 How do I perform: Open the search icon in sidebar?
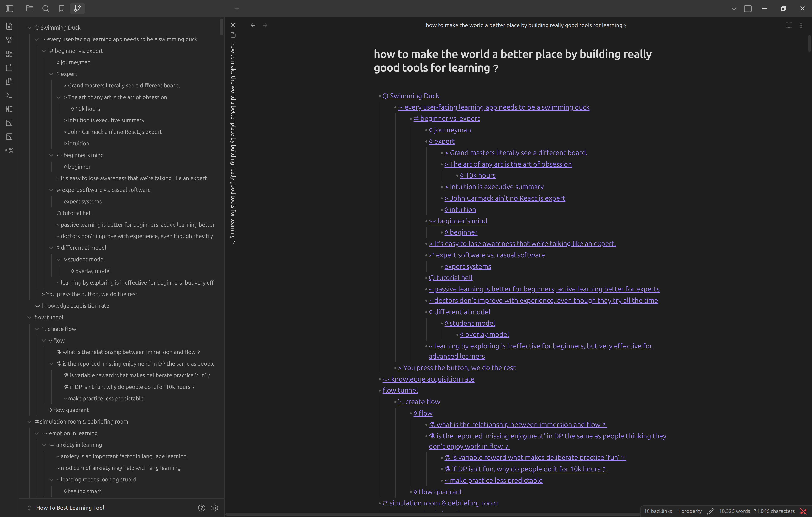[x=46, y=8]
